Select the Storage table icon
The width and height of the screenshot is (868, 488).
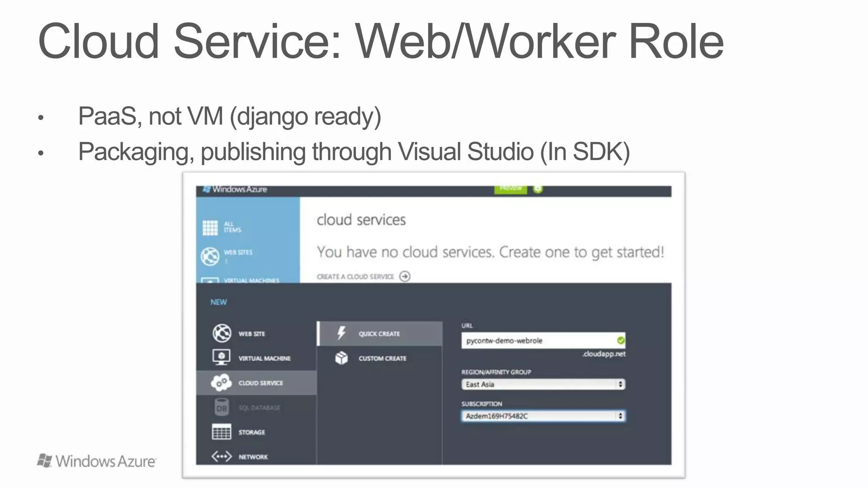[x=221, y=432]
